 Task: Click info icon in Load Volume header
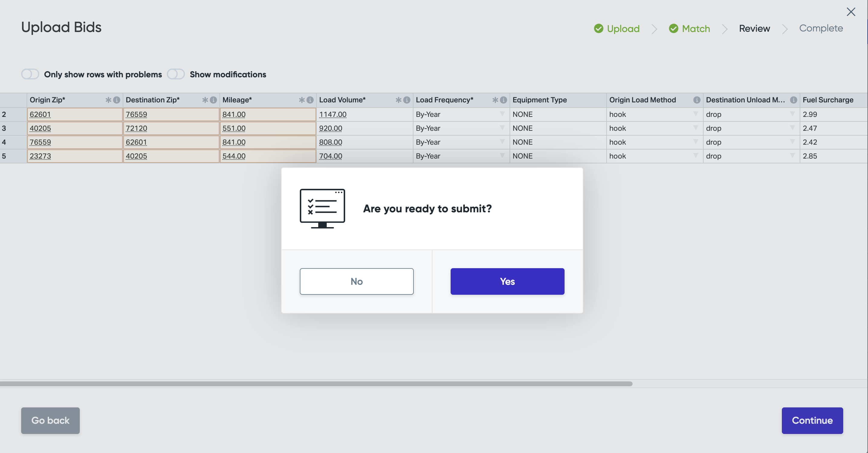(x=407, y=100)
